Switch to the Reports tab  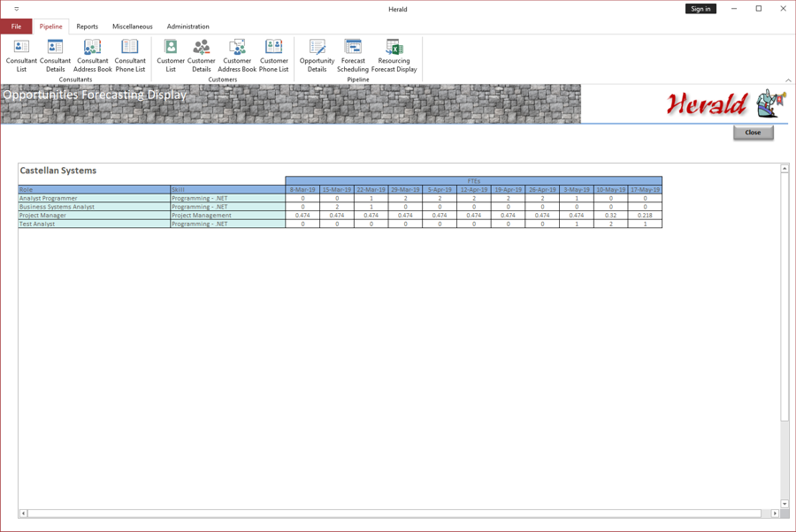tap(88, 27)
